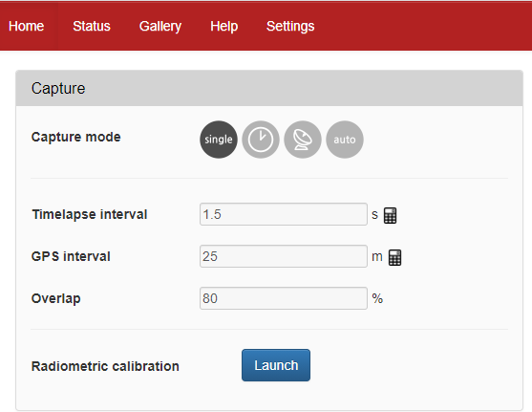Open the Help menu item

pyautogui.click(x=223, y=26)
